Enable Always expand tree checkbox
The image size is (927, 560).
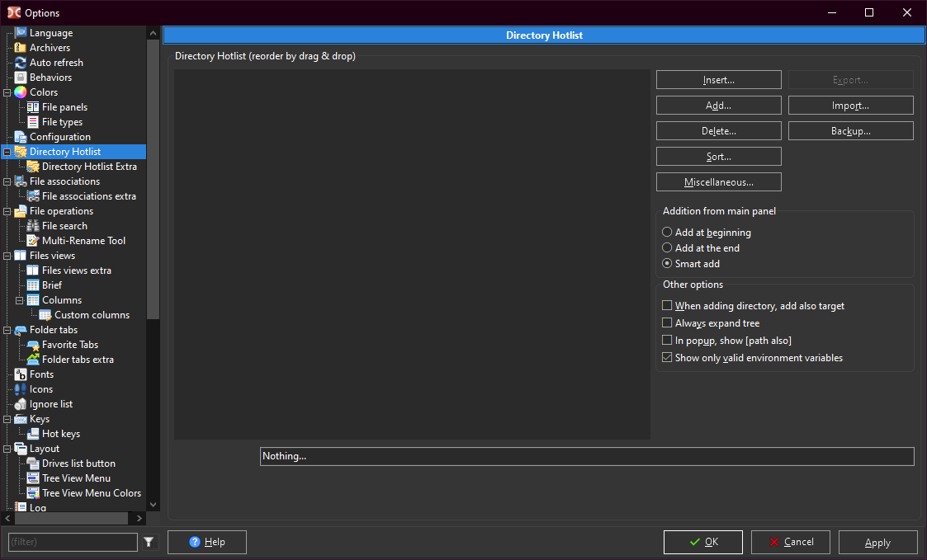667,323
